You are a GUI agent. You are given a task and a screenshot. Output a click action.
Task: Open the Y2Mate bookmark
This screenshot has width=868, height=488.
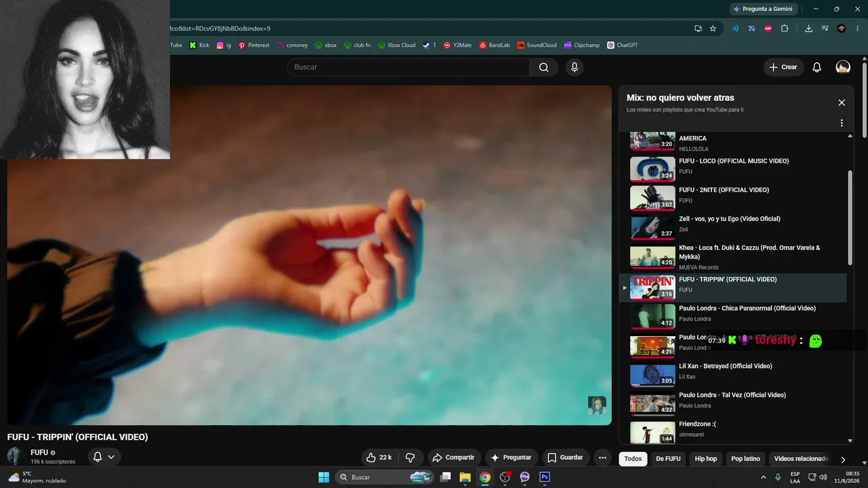pyautogui.click(x=458, y=45)
